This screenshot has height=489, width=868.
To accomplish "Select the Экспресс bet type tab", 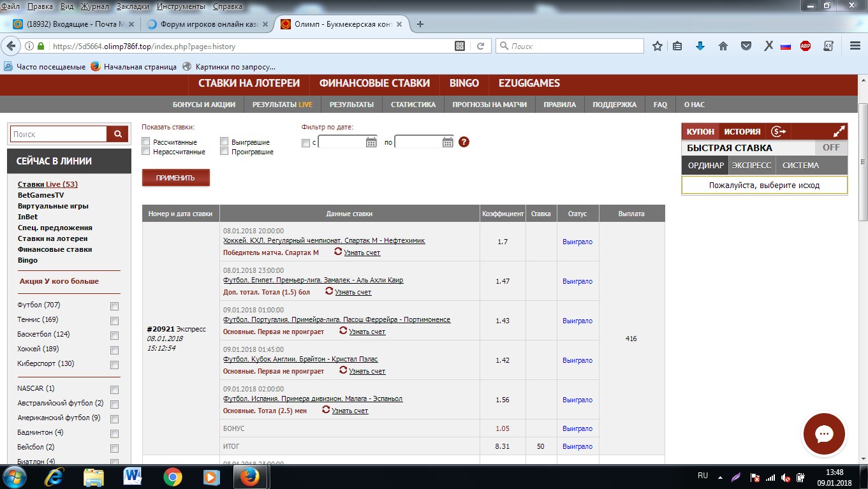I will tap(751, 165).
